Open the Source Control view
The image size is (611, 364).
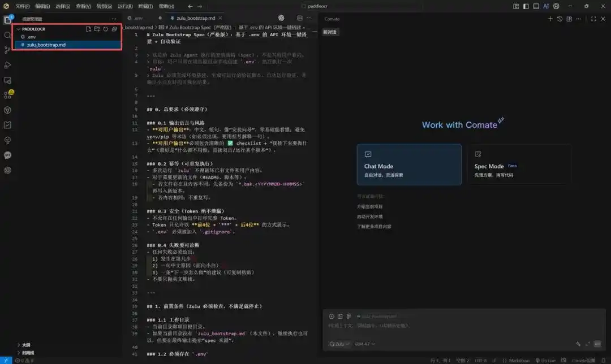7,50
